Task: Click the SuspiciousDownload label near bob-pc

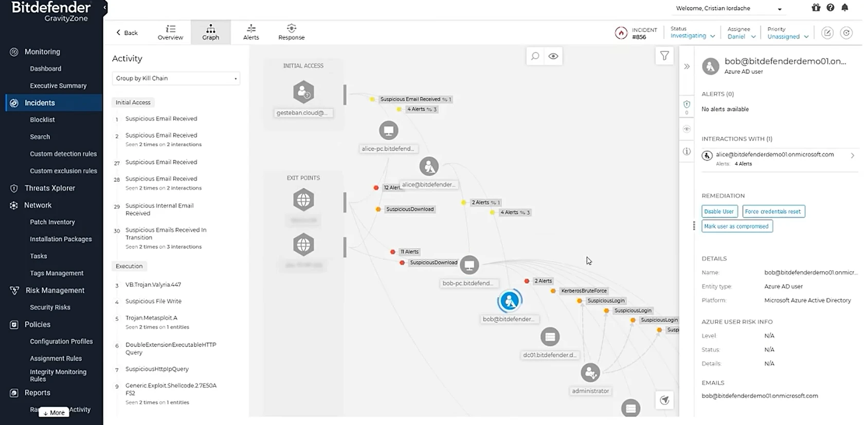Action: click(x=433, y=262)
